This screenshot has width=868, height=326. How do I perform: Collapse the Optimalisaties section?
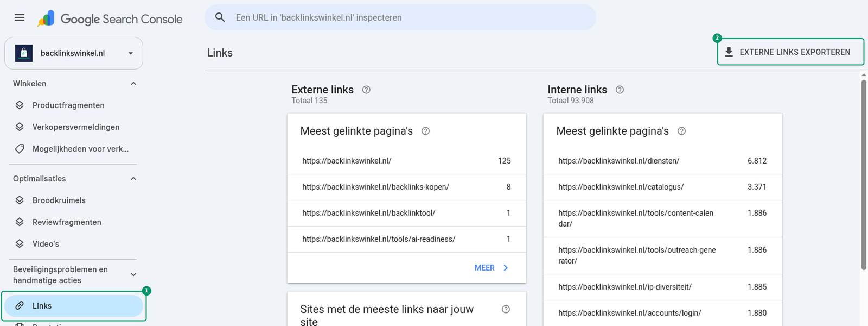click(x=133, y=179)
